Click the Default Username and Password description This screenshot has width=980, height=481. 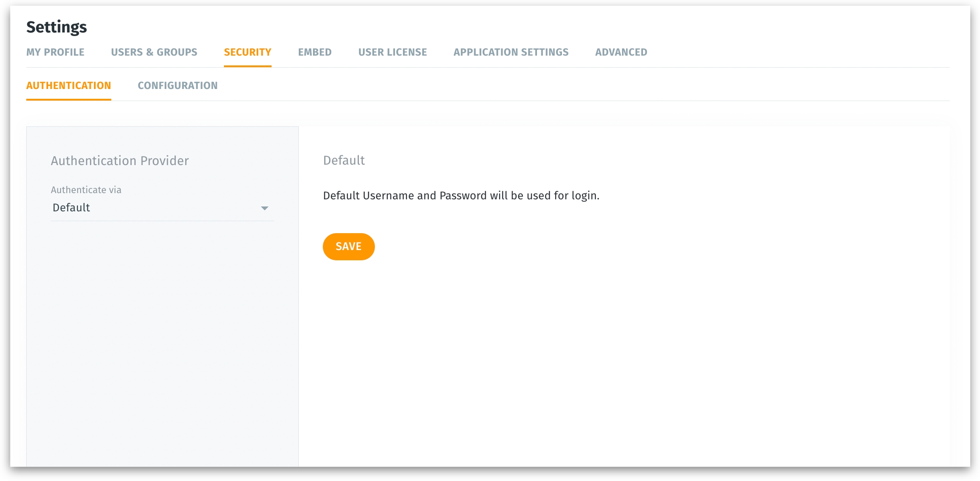point(461,196)
